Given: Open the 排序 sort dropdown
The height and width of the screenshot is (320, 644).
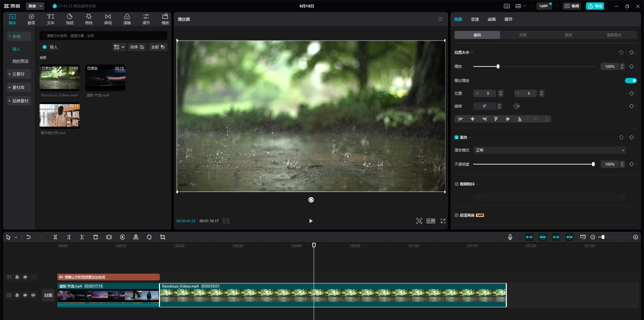Looking at the screenshot, I should coord(137,47).
